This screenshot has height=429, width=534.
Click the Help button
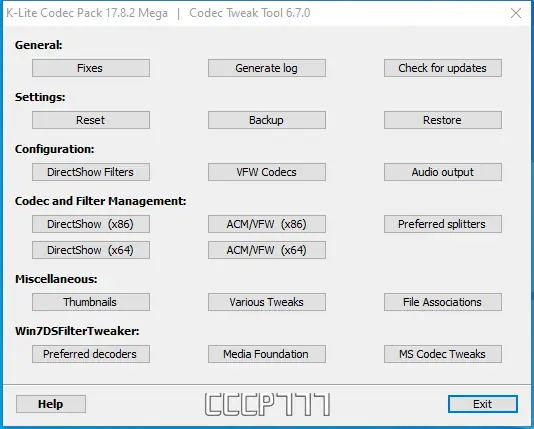51,404
